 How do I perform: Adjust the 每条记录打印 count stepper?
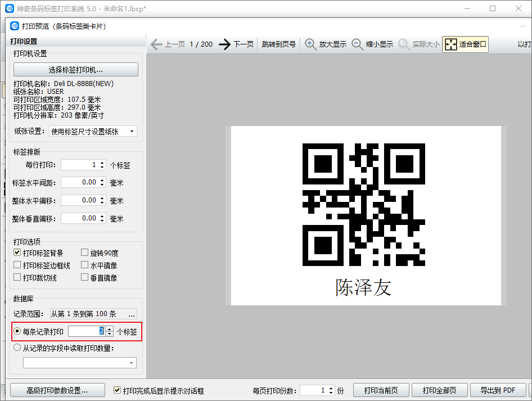109,331
